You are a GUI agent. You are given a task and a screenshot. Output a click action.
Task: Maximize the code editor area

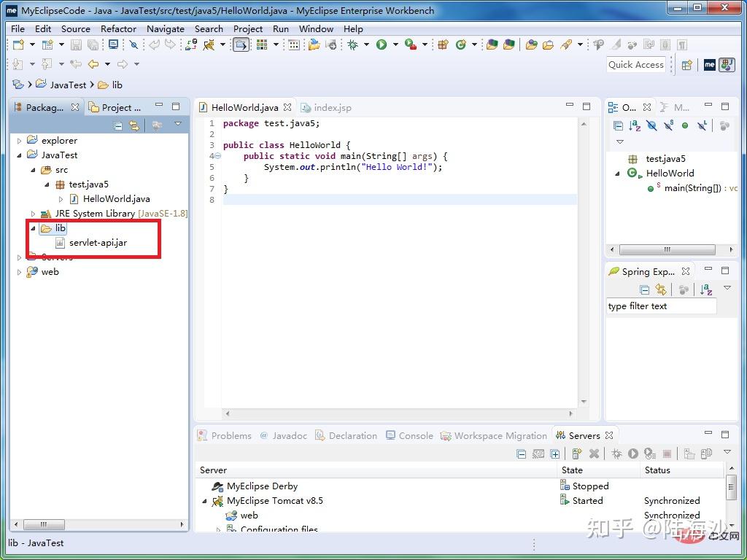coord(587,106)
